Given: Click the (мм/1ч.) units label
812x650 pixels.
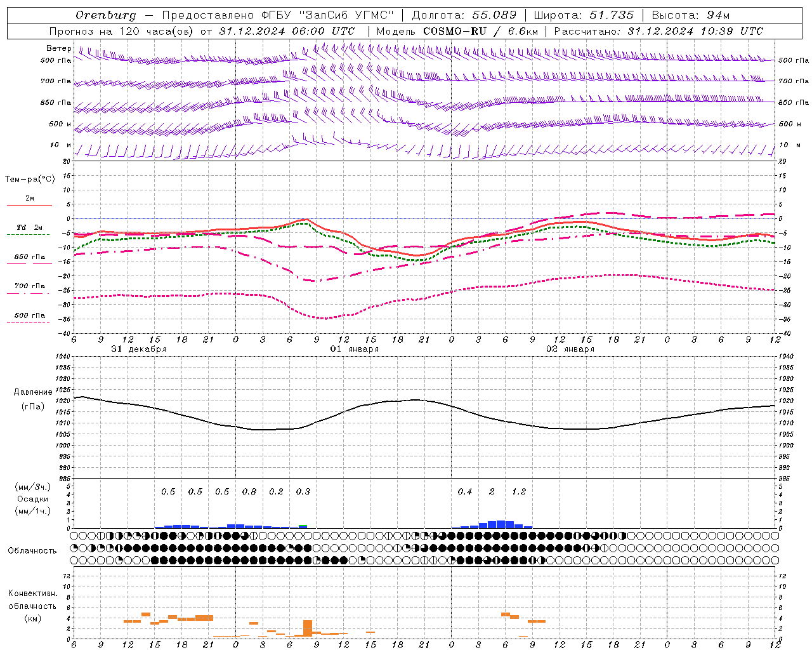Looking at the screenshot, I should (x=33, y=511).
